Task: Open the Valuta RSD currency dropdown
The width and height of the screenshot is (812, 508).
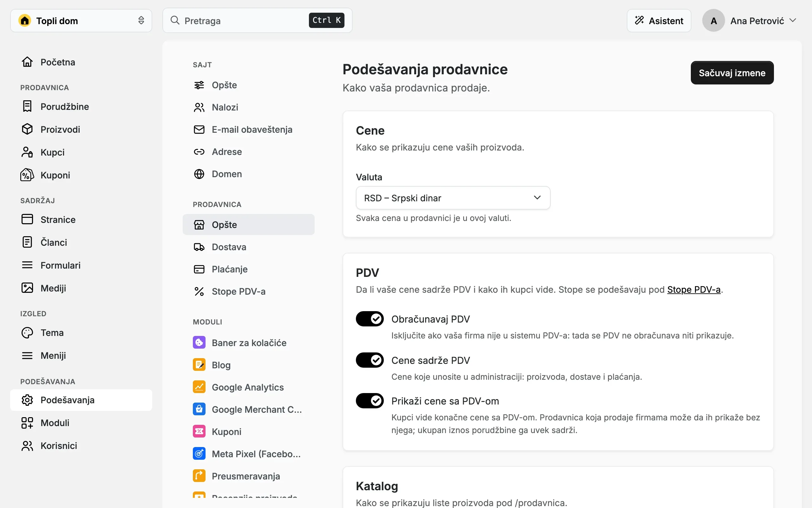Action: 453,198
